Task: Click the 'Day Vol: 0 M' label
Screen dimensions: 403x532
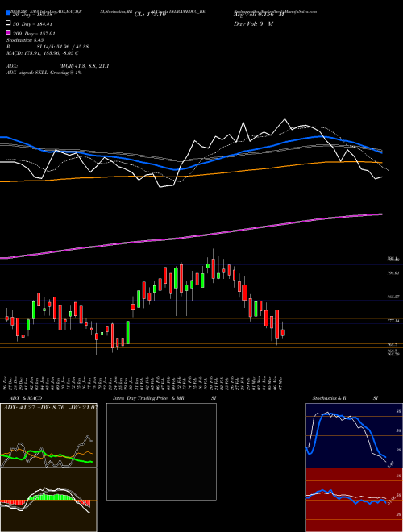Action: (x=253, y=23)
